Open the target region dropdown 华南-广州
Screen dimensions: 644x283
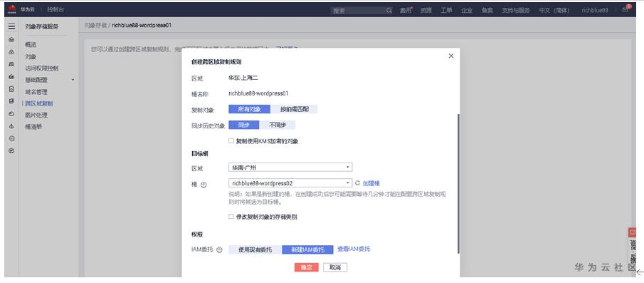pyautogui.click(x=290, y=168)
